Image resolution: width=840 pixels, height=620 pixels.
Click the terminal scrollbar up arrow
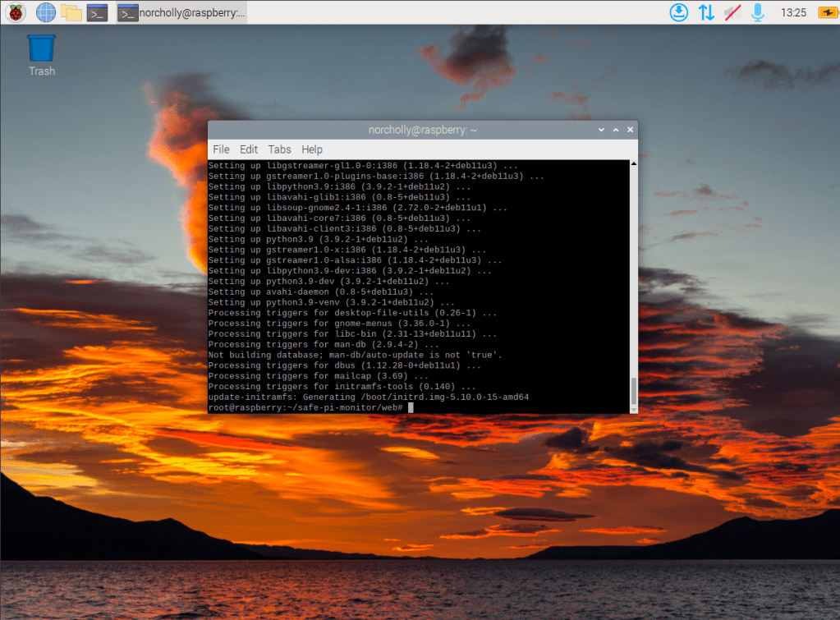tap(633, 164)
